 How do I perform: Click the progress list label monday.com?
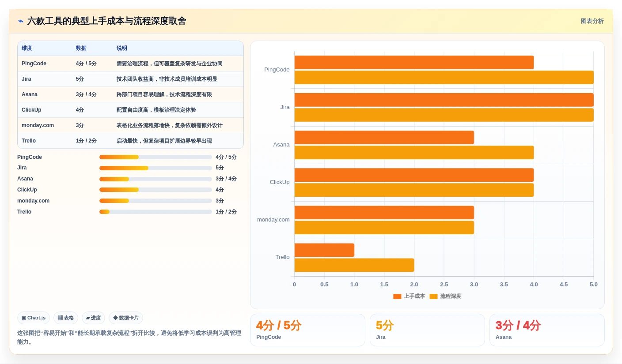coord(34,201)
